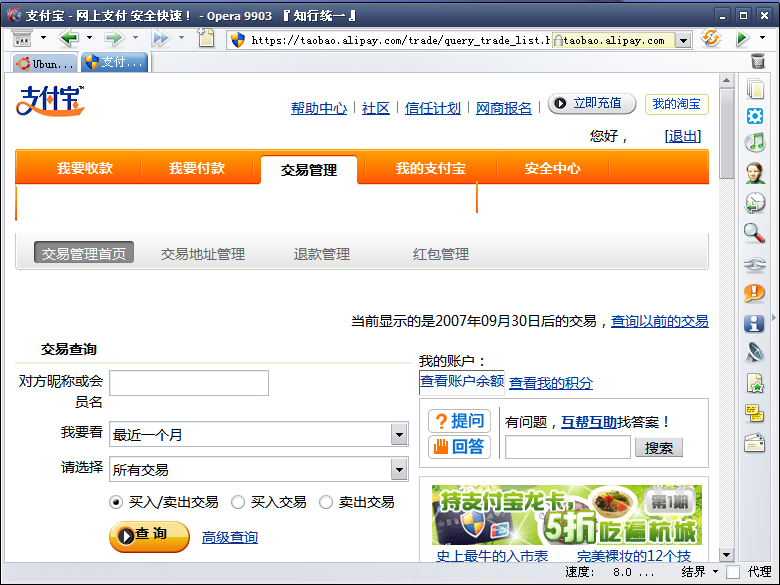Image resolution: width=780 pixels, height=585 pixels.
Task: Open the panel menu icon at toolbar start
Action: (x=21, y=38)
